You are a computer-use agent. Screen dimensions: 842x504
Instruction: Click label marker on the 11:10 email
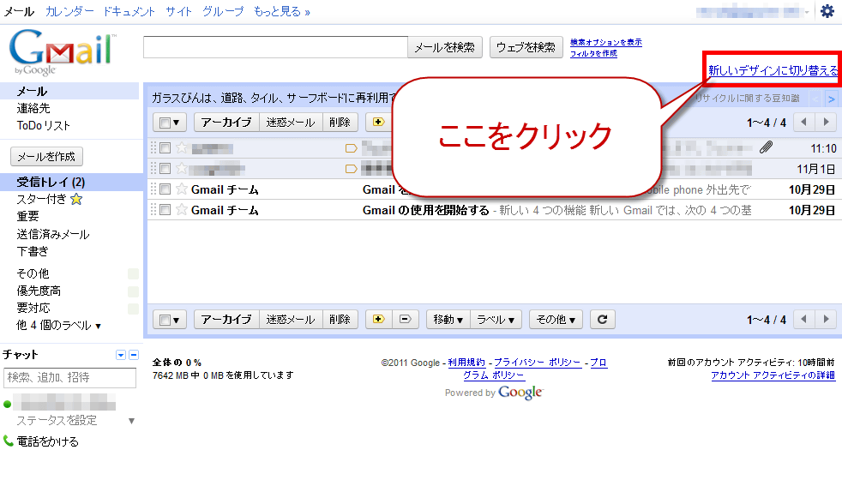pyautogui.click(x=352, y=148)
